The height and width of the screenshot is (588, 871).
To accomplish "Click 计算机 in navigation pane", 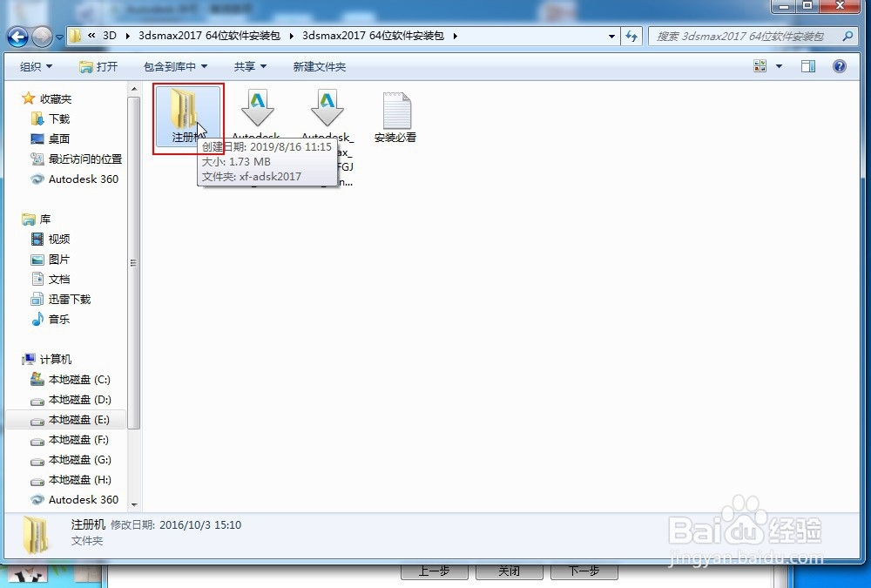I will [x=56, y=359].
